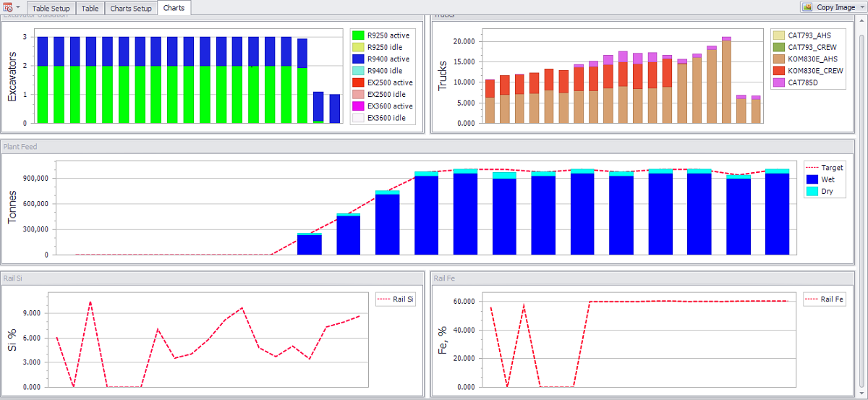Click the R9400 active blue legend swatch
Screen dimensions: 868x400
click(358, 59)
